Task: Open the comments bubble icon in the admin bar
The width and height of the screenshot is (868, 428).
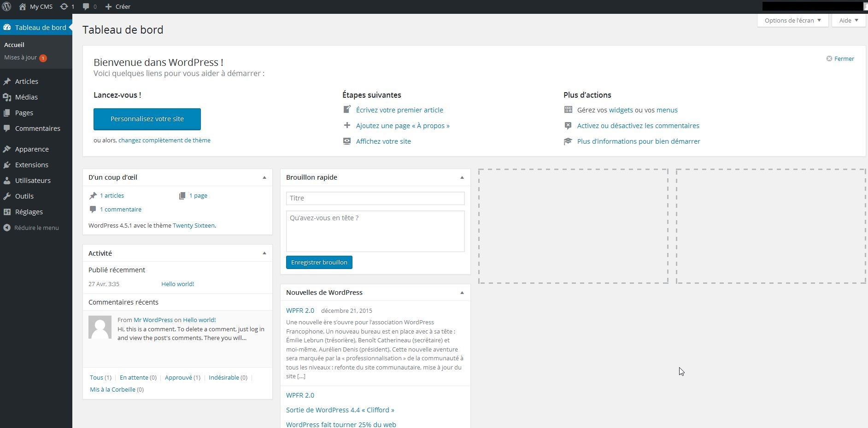Action: 86,6
